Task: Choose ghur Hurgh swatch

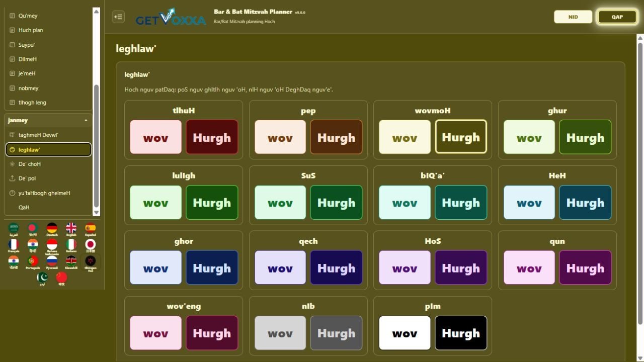Action: 585,137
